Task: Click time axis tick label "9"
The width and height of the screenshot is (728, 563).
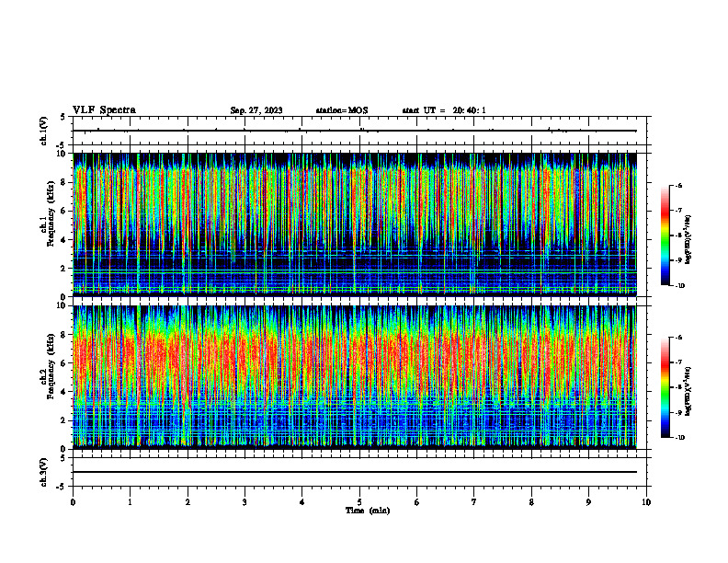Action: 588,502
